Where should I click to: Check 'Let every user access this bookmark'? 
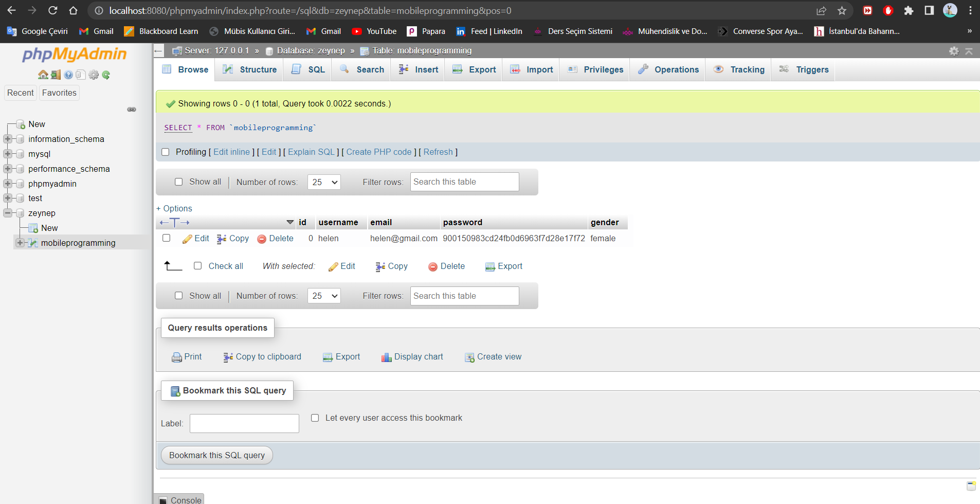point(315,418)
